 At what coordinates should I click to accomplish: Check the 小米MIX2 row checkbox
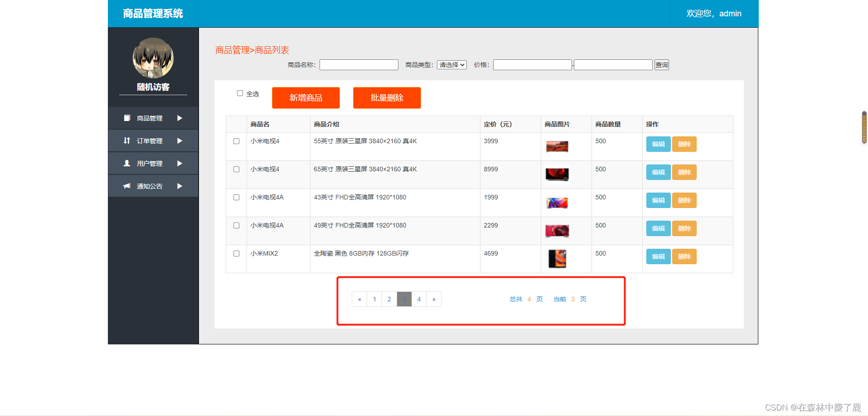236,253
